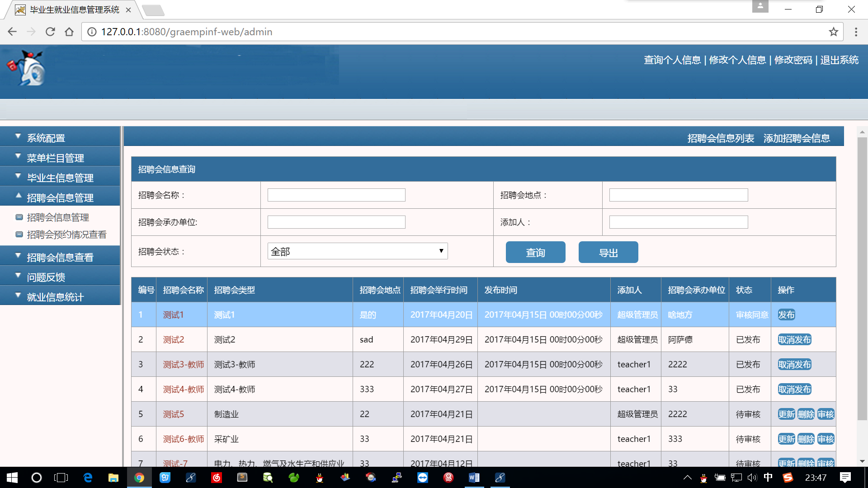Bookmark this page with star icon
This screenshot has width=868, height=488.
833,32
